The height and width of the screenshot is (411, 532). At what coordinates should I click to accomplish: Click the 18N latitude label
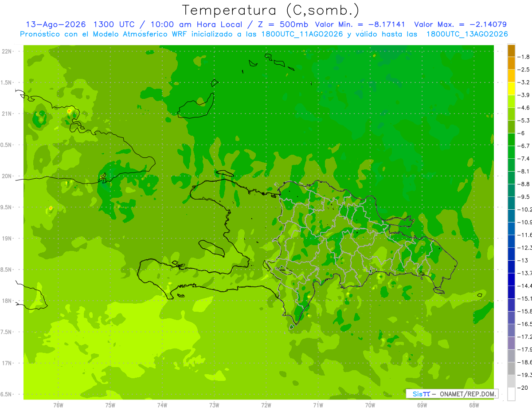(7, 301)
